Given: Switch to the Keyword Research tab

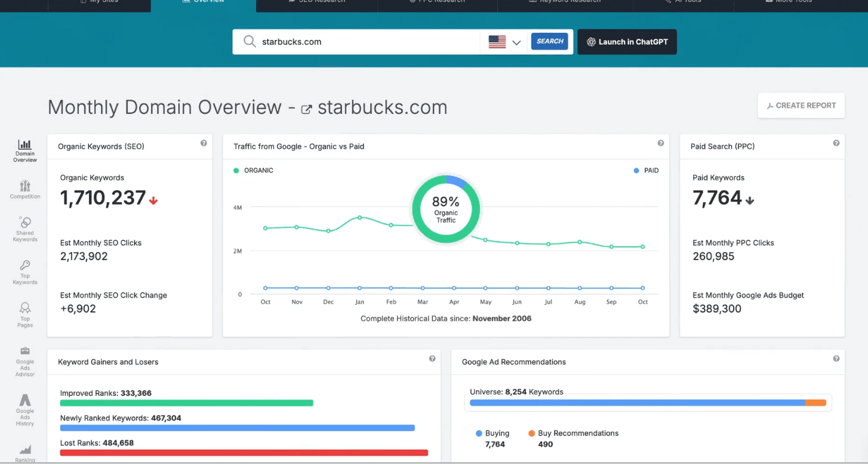Looking at the screenshot, I should click(x=565, y=2).
